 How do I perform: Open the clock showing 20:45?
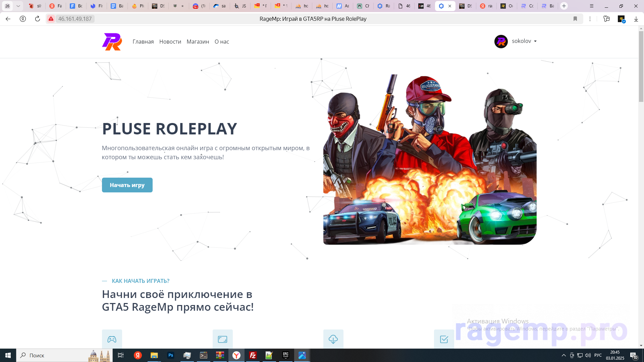click(x=615, y=355)
